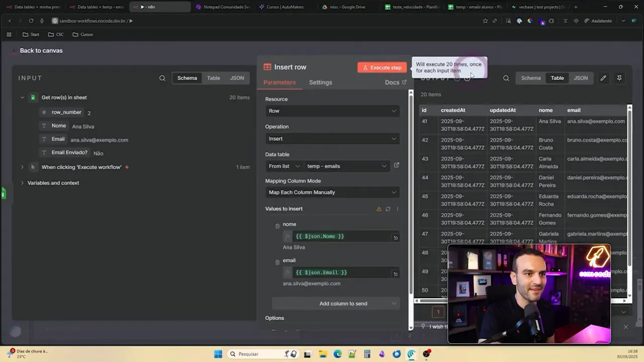Pin the output data
The width and height of the screenshot is (644, 362).
619,78
